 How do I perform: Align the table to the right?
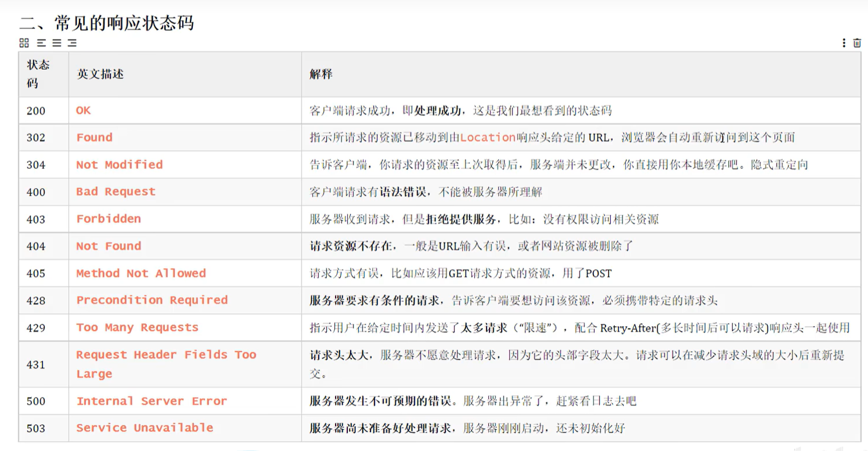[x=72, y=42]
